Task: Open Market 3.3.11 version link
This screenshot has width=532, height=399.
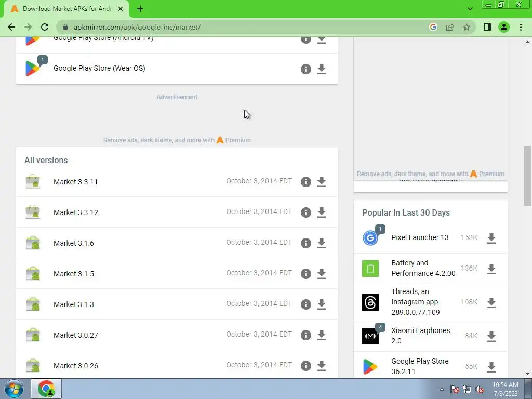Action: point(75,182)
